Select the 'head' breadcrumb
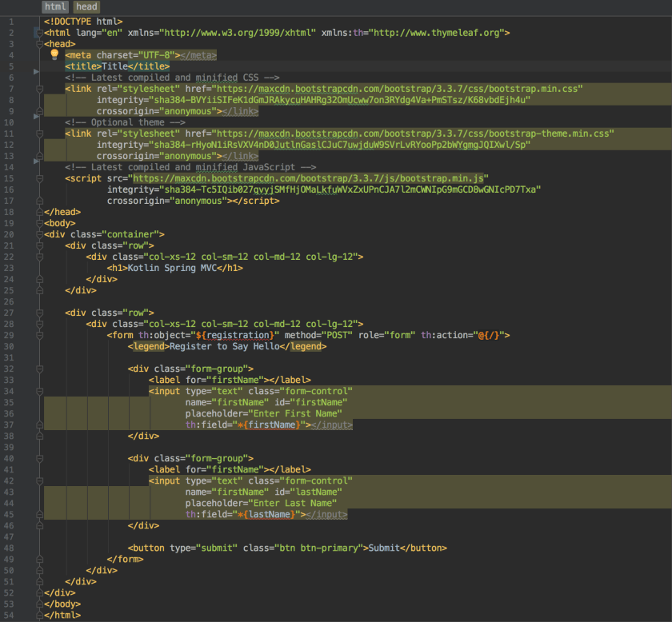 tap(86, 7)
